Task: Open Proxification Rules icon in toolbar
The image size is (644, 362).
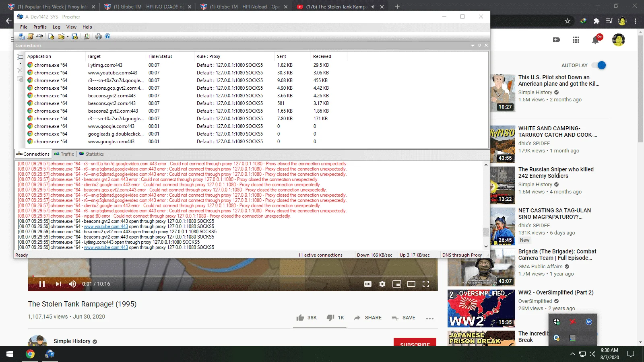Action: 31,37
